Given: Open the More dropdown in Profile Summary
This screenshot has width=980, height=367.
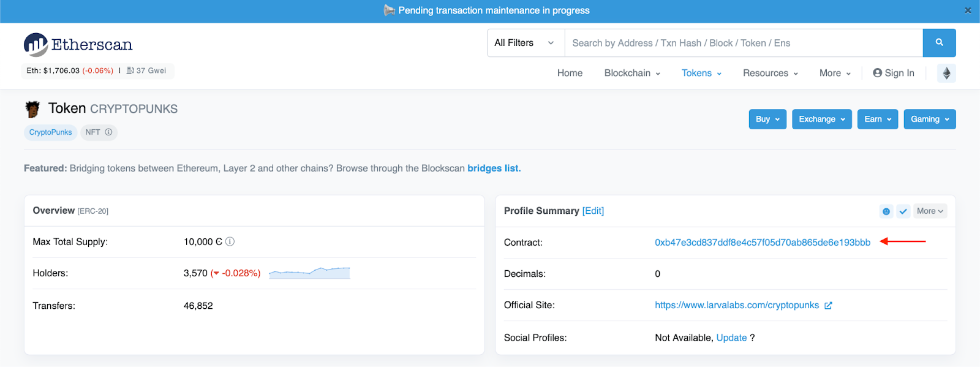Looking at the screenshot, I should (x=930, y=211).
